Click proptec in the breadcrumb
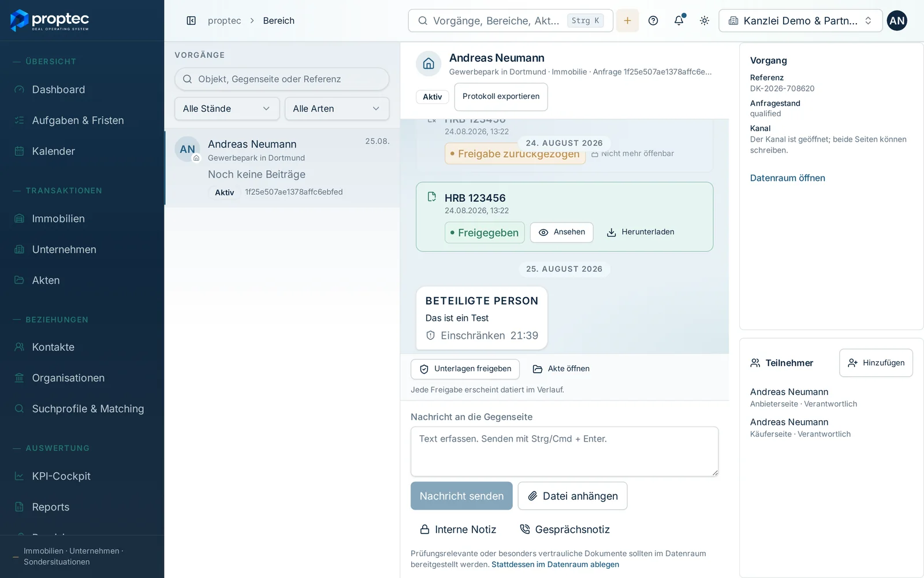 [x=224, y=21]
